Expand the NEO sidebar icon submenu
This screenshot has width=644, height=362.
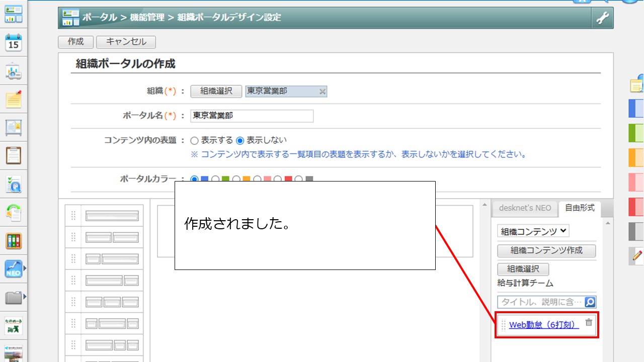pos(25,269)
